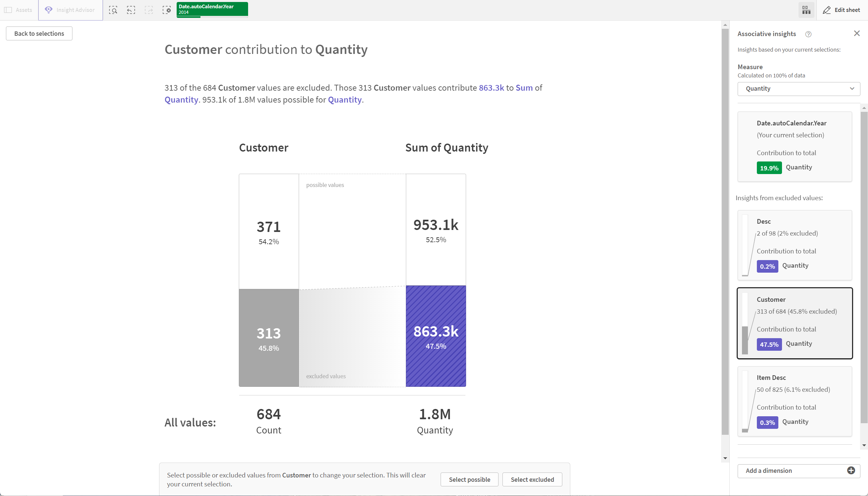Click the Select excluded button
Image resolution: width=868 pixels, height=496 pixels.
[532, 479]
